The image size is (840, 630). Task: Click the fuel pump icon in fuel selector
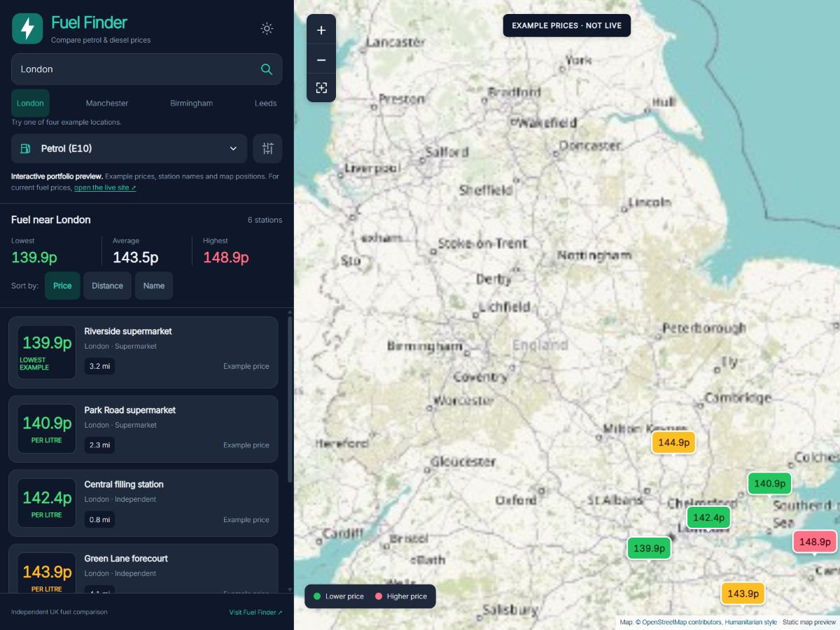[26, 148]
